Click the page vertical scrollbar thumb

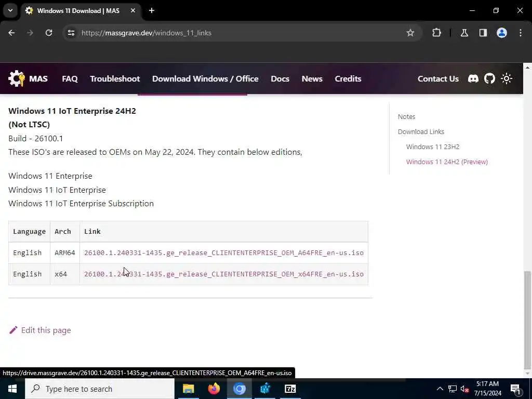[527, 320]
